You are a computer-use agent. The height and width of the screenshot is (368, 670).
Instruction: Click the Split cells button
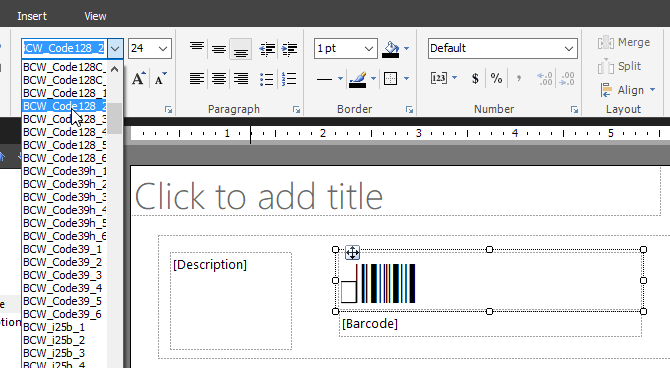(x=619, y=66)
